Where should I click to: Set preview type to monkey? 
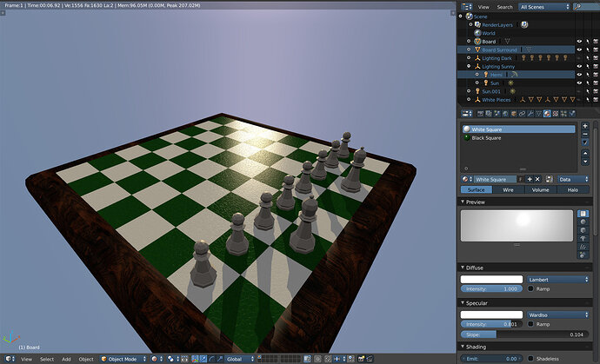pos(583,238)
